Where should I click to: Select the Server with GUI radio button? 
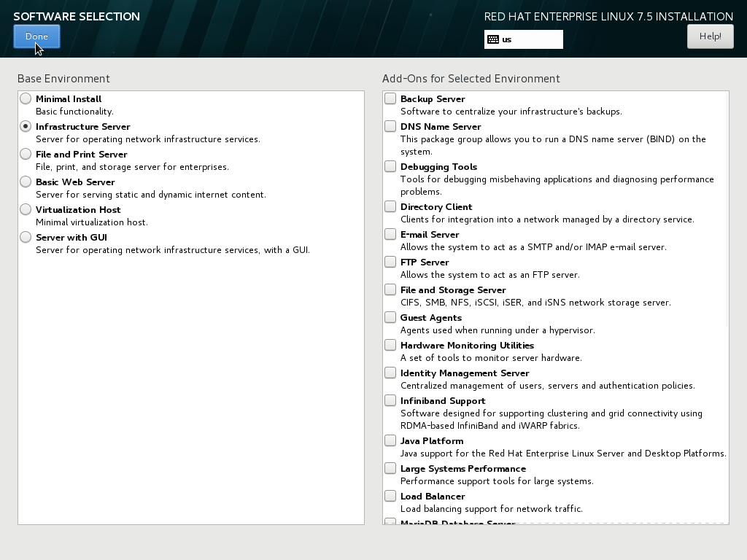point(26,237)
